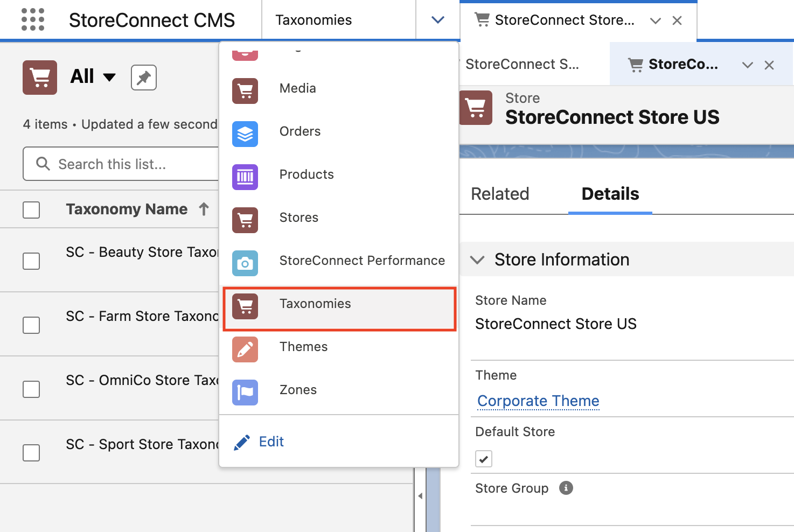Switch to the Details tab
Image resolution: width=794 pixels, height=532 pixels.
[610, 194]
